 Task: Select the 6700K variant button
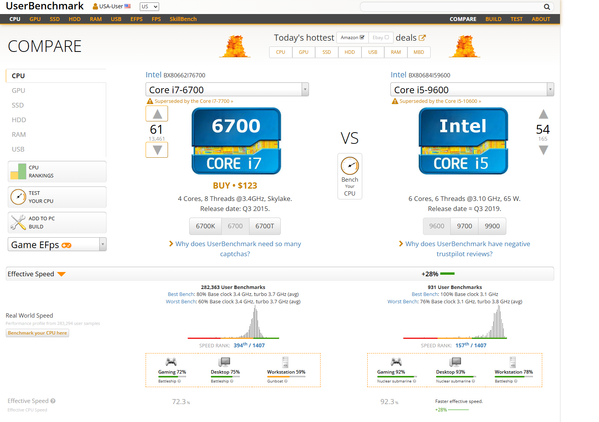click(x=206, y=226)
